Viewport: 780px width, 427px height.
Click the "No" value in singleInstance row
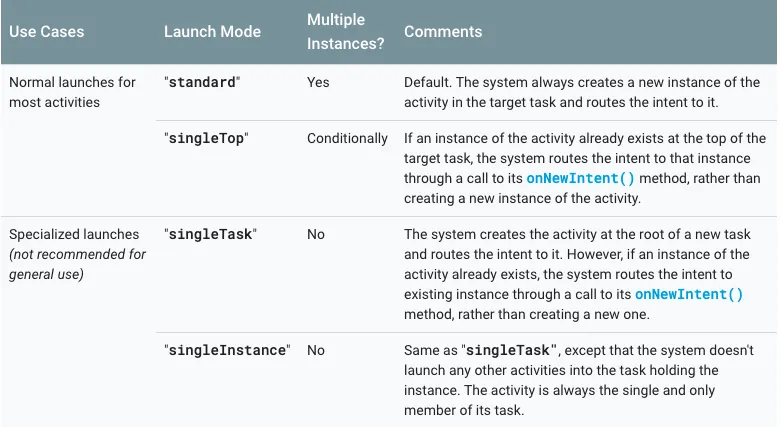316,350
